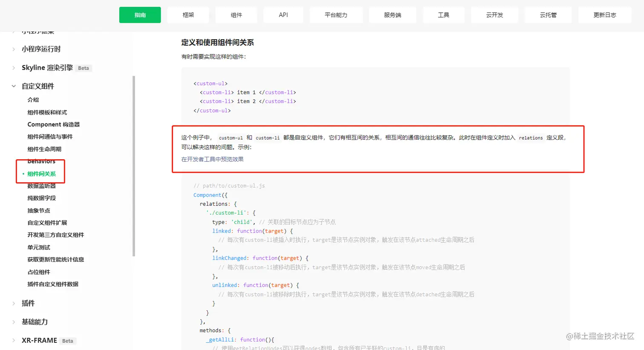Open the 组件 tab
Image resolution: width=644 pixels, height=350 pixels.
(236, 15)
